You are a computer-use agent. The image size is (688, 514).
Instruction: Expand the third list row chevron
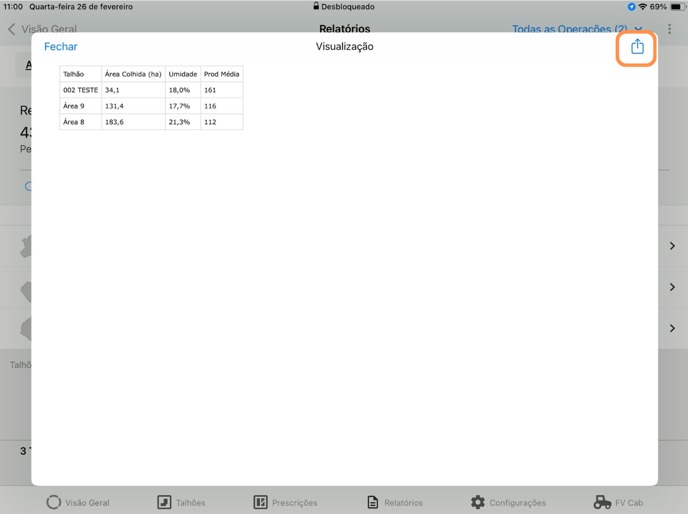coord(672,328)
